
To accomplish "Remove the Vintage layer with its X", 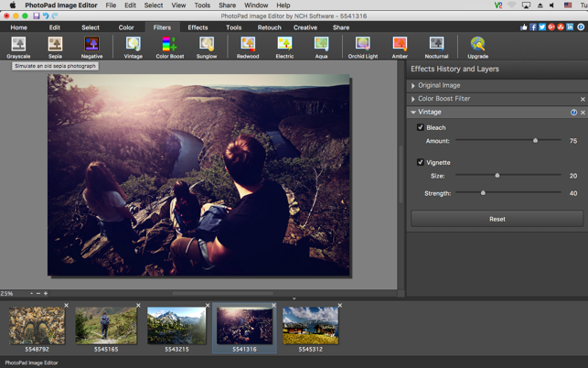I will click(x=583, y=113).
